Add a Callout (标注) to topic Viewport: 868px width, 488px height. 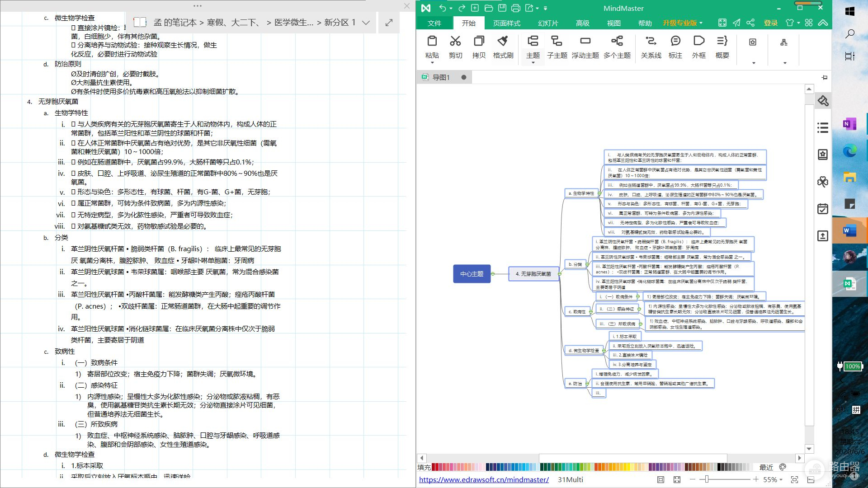coord(675,42)
